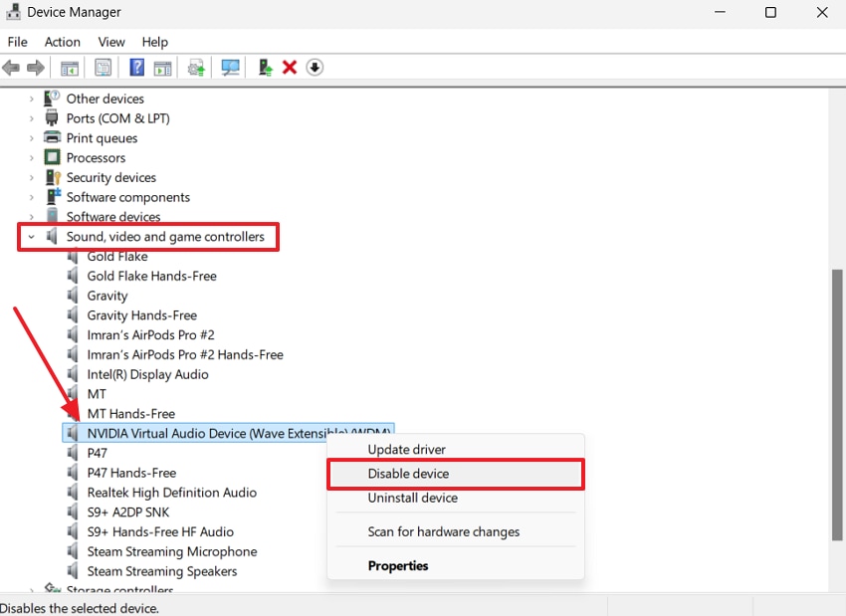Open the Help menu
This screenshot has height=616, width=846.
[x=155, y=42]
